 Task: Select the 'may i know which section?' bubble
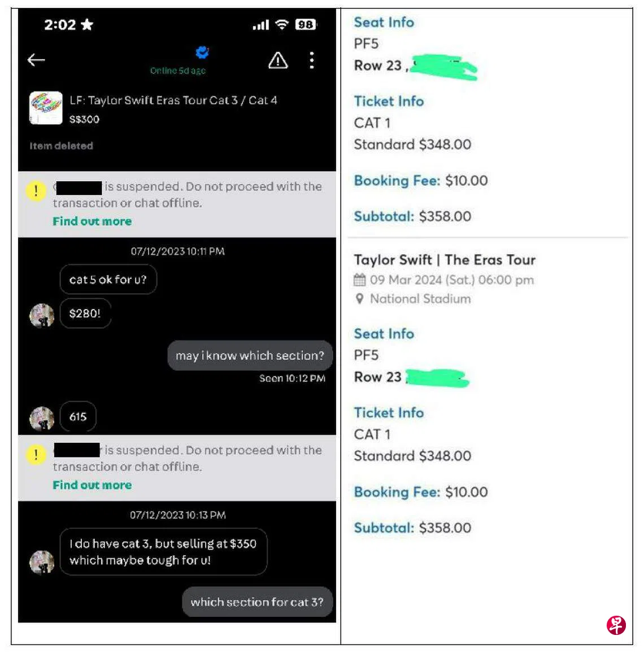click(250, 356)
